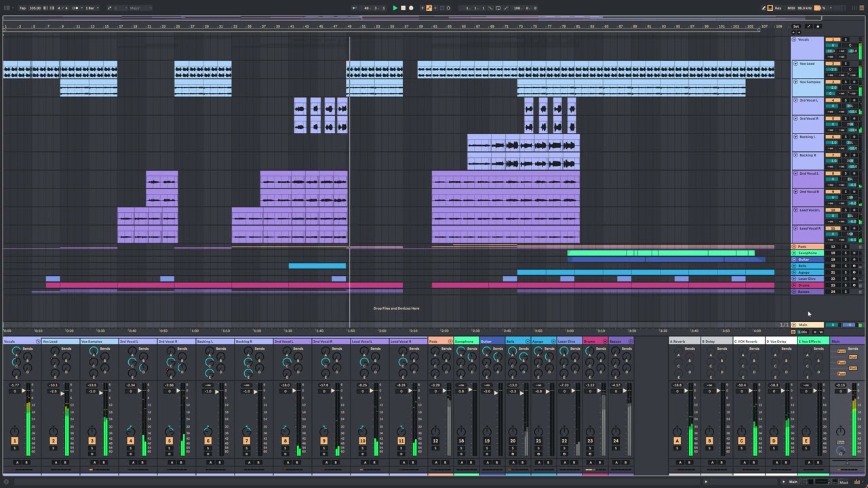Click Send A knob on Vocals strip

16,352
